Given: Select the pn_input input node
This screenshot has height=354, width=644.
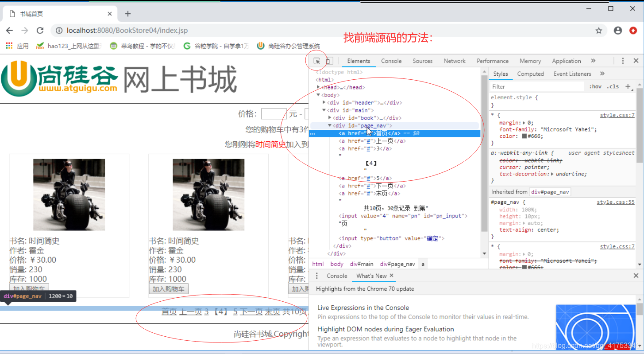Looking at the screenshot, I should coord(403,216).
